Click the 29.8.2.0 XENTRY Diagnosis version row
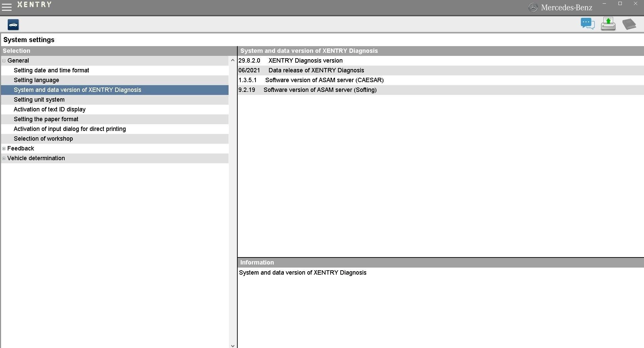The width and height of the screenshot is (644, 348). (x=441, y=61)
